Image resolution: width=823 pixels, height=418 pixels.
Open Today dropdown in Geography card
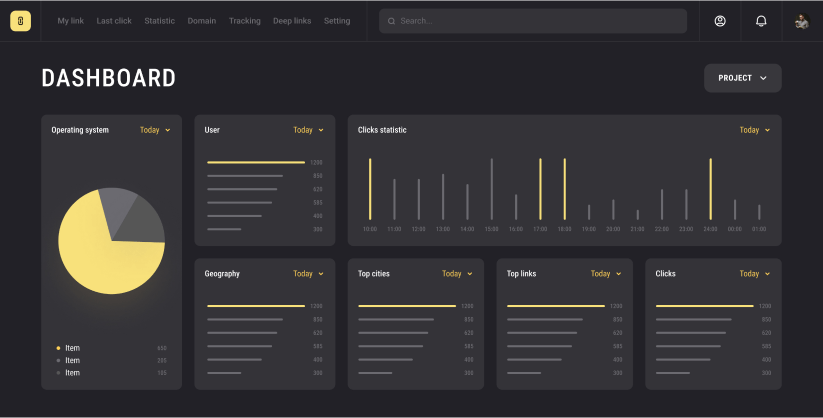click(308, 274)
